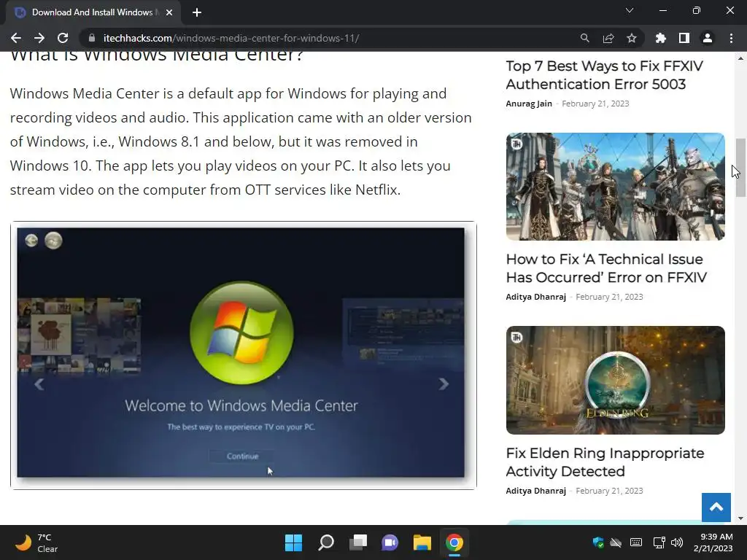Click Aditya Dhanraj under FFXIV technical issue article
The width and height of the screenshot is (747, 560).
click(536, 297)
